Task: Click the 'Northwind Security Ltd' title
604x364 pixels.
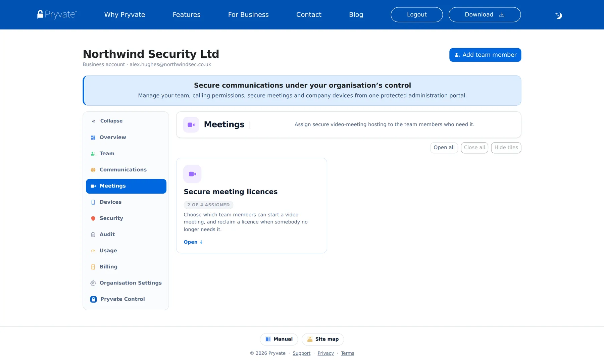Action: click(151, 54)
